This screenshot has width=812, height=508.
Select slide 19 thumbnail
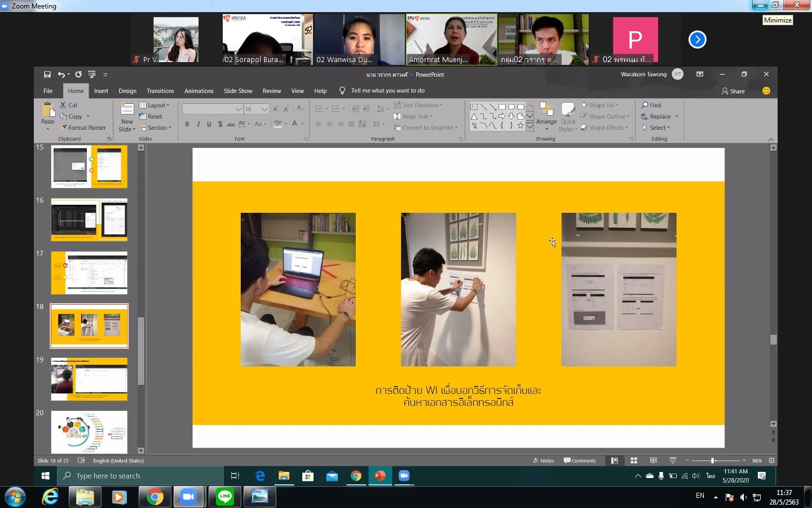point(89,379)
